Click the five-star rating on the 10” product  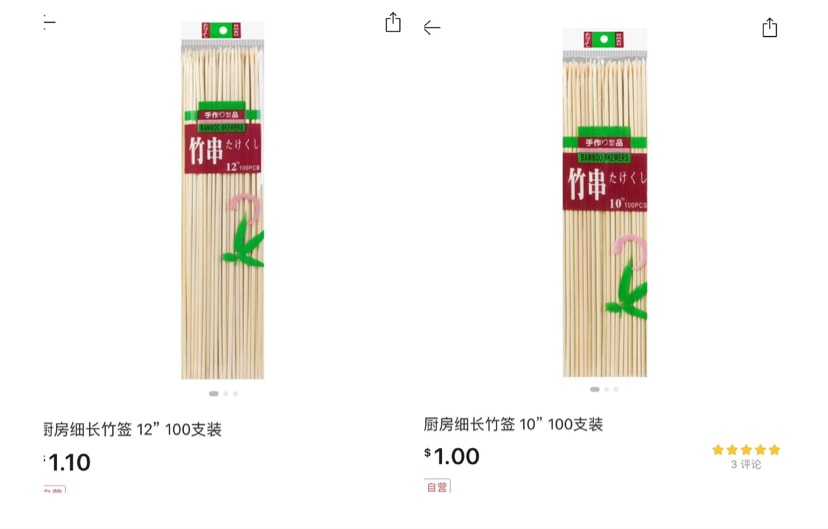coord(746,450)
